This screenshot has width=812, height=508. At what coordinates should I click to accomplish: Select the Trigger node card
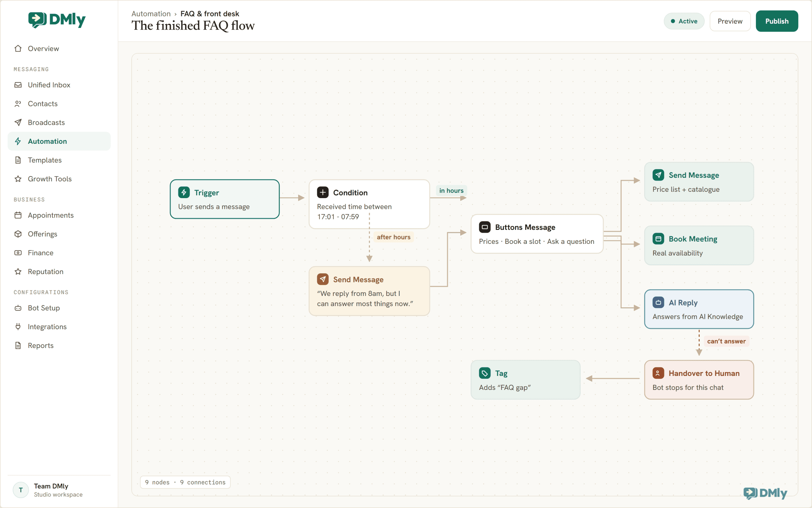(225, 199)
